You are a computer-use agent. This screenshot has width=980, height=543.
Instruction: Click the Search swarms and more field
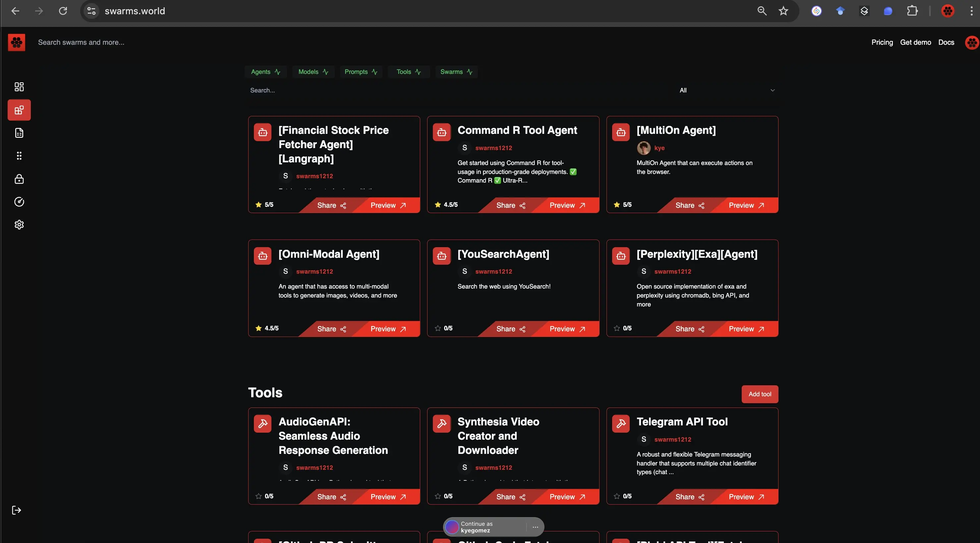pos(81,42)
